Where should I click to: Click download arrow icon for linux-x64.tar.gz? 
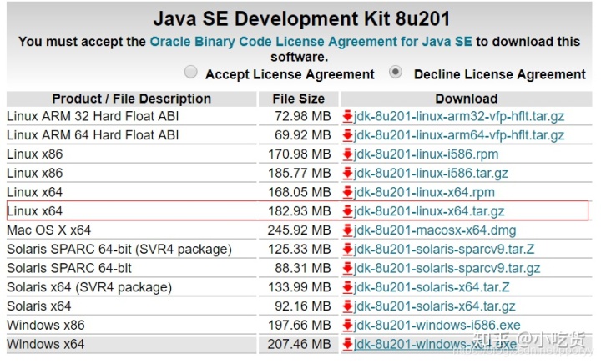coord(347,211)
